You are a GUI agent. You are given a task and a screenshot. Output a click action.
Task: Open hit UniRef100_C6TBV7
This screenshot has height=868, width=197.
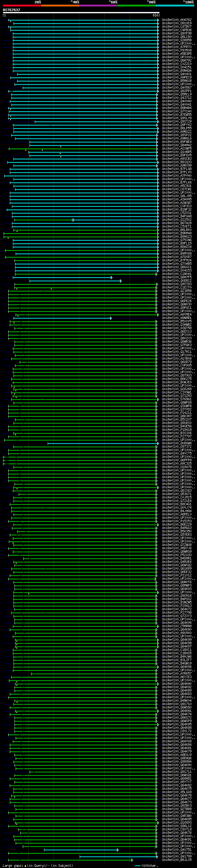coord(177,26)
